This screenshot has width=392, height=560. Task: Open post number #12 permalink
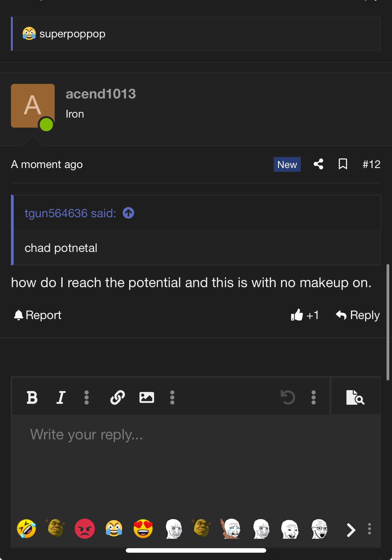[x=371, y=164]
